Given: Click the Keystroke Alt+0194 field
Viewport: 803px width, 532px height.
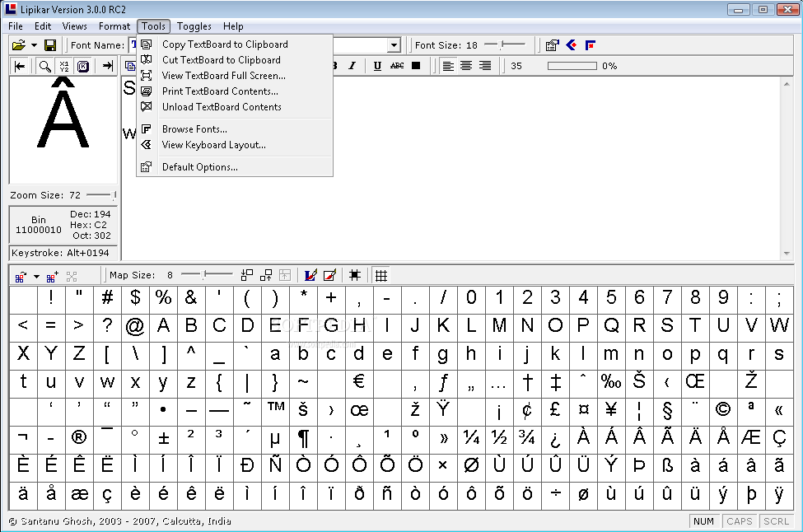Looking at the screenshot, I should point(63,253).
